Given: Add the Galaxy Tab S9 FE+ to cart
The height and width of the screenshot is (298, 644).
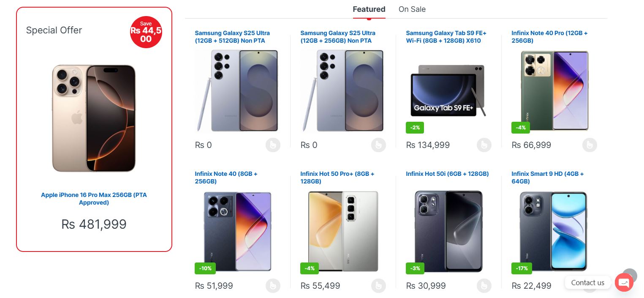Looking at the screenshot, I should 484,145.
